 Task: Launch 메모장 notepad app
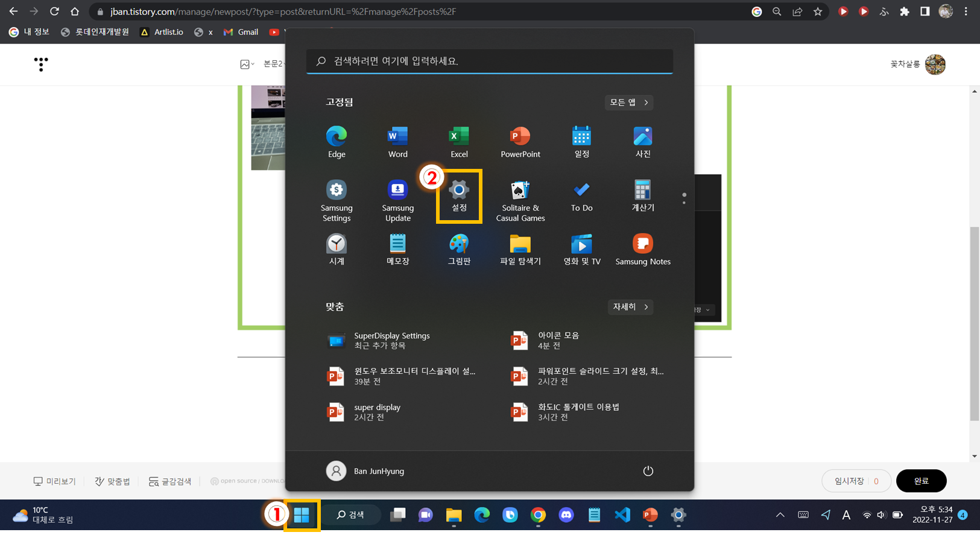pyautogui.click(x=397, y=250)
